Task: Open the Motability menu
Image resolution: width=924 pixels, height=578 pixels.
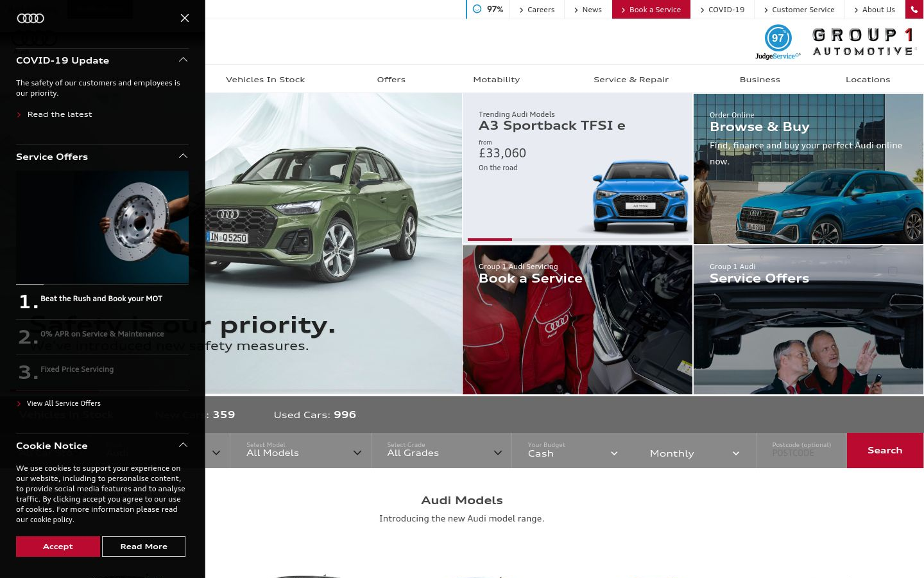Action: tap(497, 80)
